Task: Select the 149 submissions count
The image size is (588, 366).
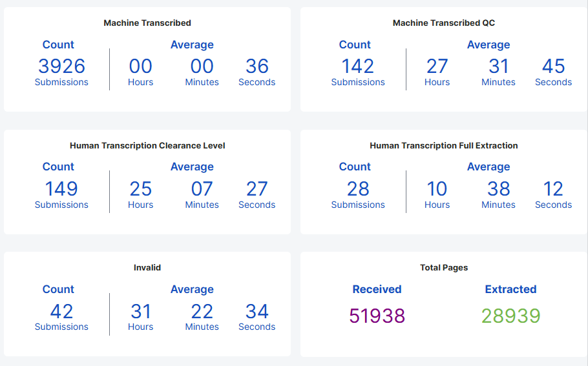Action: (x=61, y=189)
